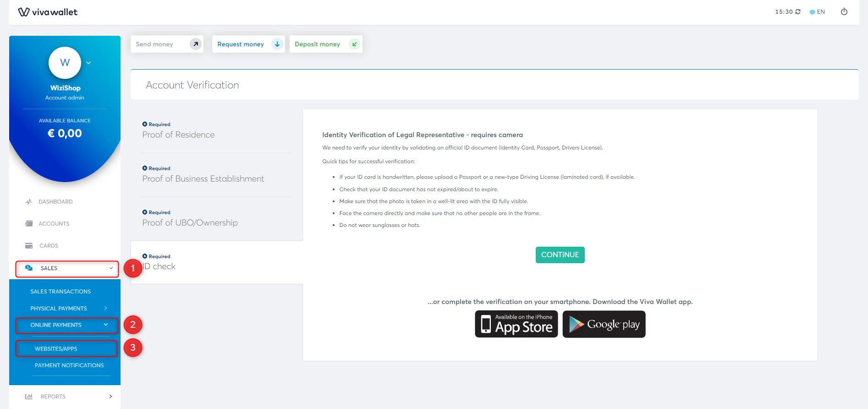Viewport: 868px width, 409px height.
Task: Open the App Store download badge
Action: (516, 324)
